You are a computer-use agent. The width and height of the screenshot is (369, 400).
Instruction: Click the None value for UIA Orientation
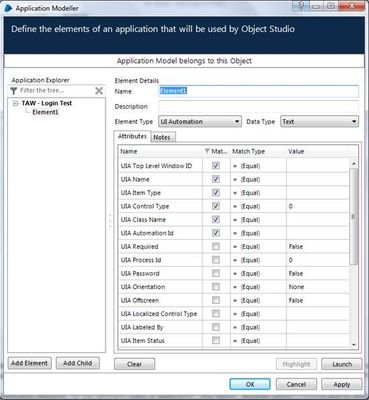296,287
